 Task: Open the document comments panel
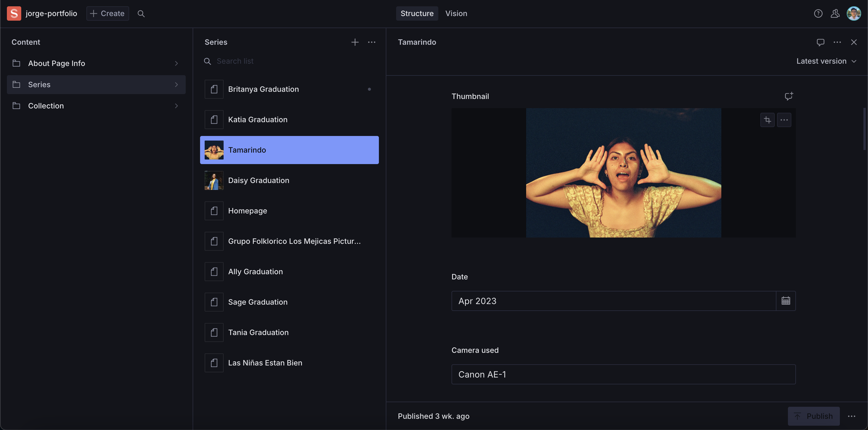[820, 42]
